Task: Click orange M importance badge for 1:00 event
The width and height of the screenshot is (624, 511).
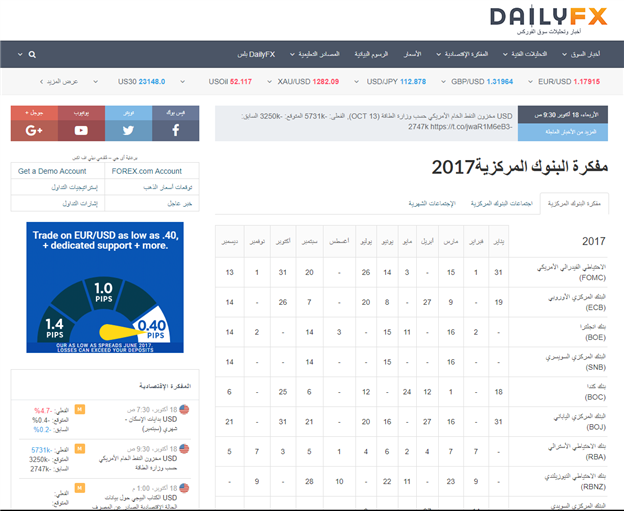Action: click(80, 488)
